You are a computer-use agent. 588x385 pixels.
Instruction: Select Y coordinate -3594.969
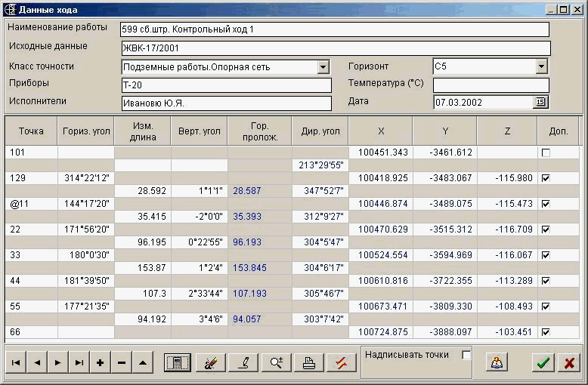click(x=444, y=255)
